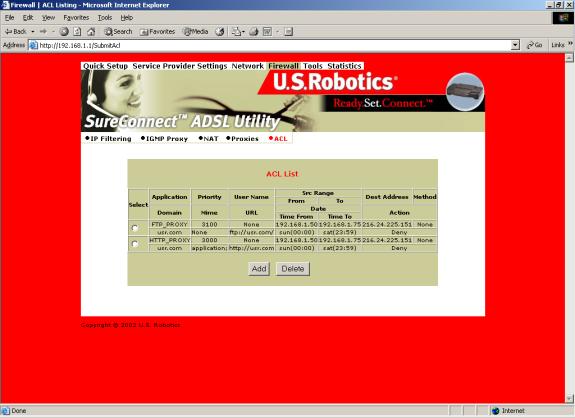Click the HTTP_PROXY application cell
575x418 pixels.
169,240
